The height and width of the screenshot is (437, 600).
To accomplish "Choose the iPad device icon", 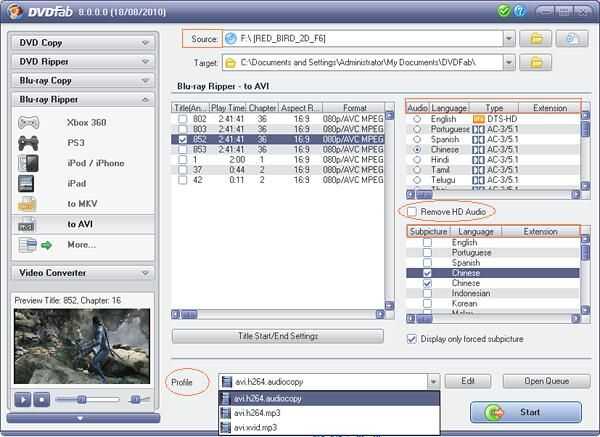I will [x=26, y=184].
